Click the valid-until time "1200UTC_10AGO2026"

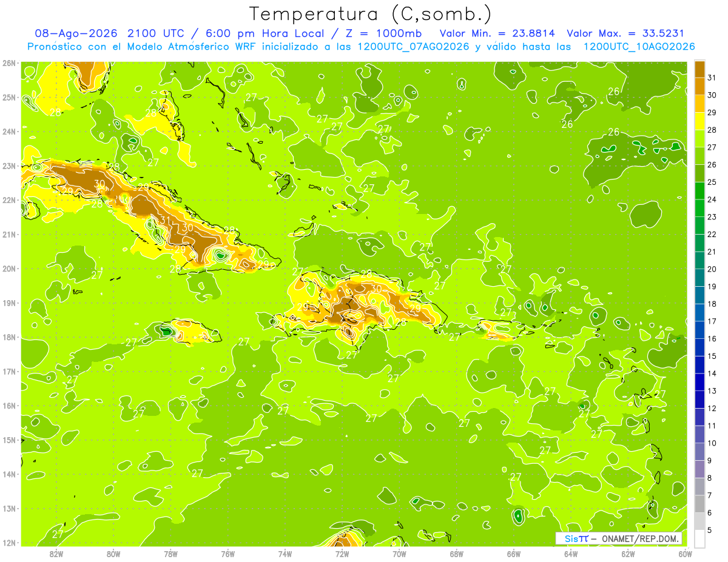pos(639,47)
